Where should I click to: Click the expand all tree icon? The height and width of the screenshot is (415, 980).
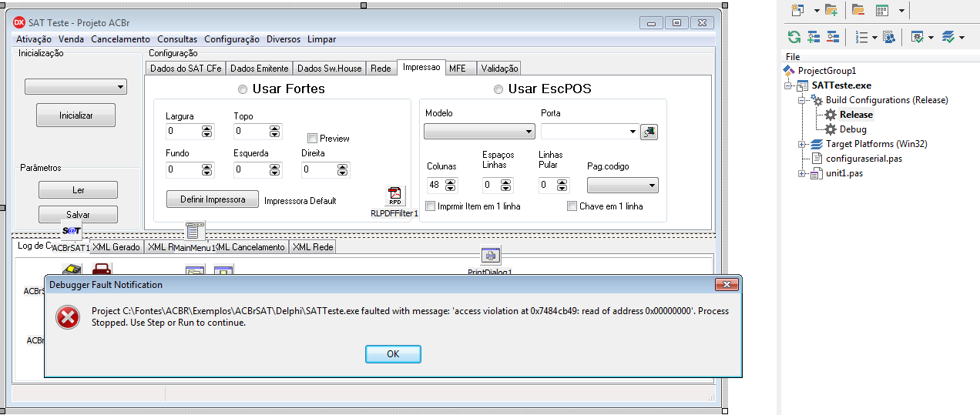tap(814, 36)
